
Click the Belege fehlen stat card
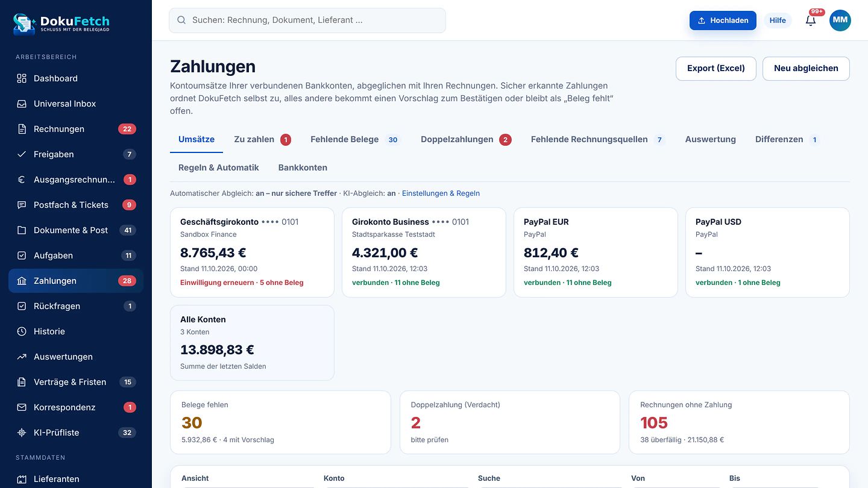pos(280,422)
